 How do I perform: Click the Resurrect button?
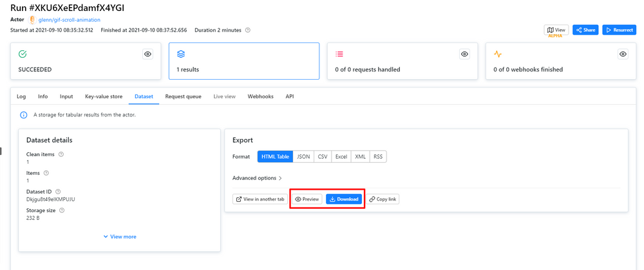click(619, 30)
